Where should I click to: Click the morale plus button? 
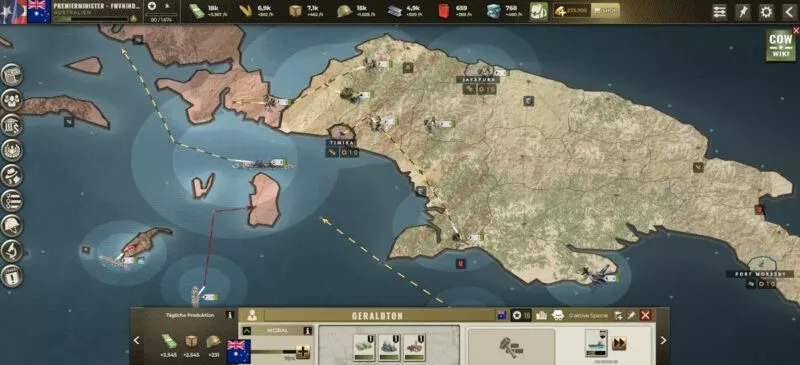(303, 352)
